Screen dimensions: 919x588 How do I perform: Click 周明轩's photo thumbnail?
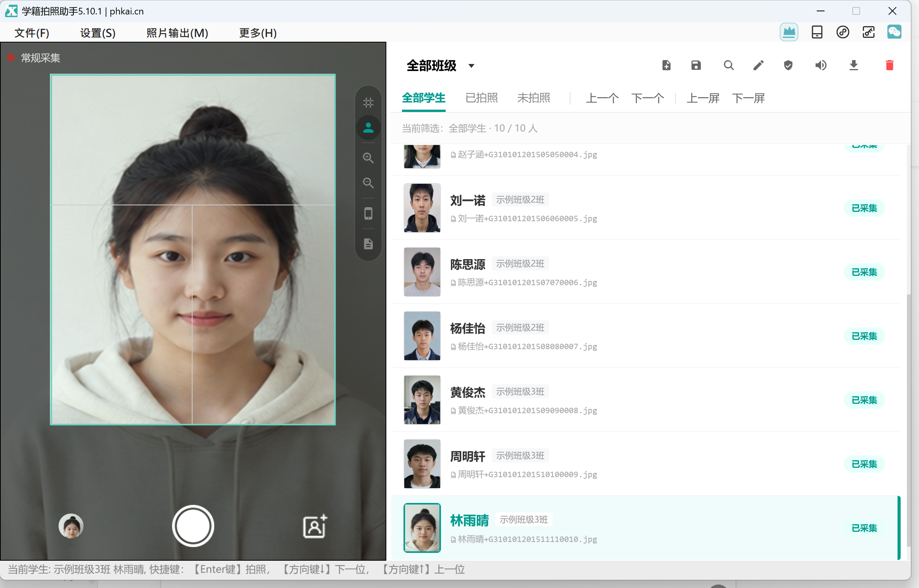(x=422, y=464)
